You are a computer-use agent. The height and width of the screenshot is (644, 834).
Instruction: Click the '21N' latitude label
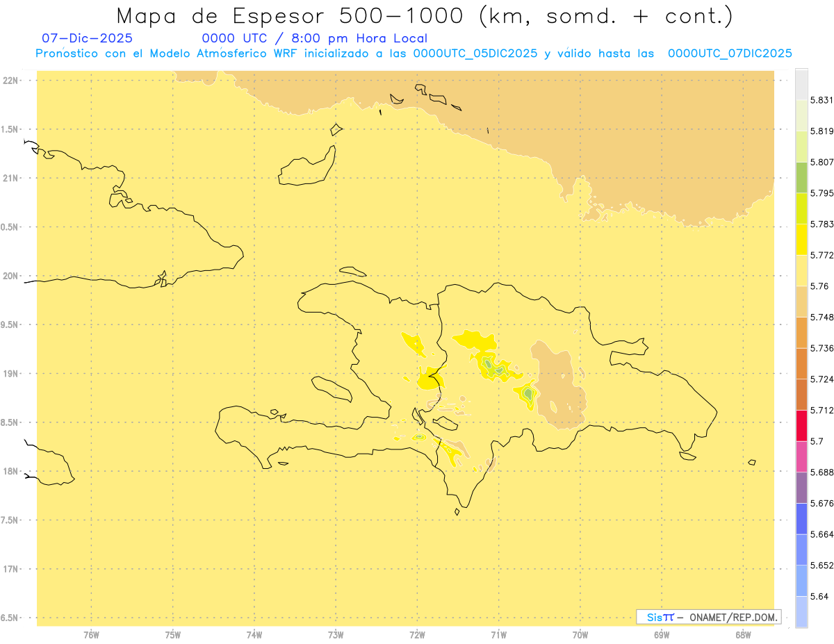click(x=11, y=178)
